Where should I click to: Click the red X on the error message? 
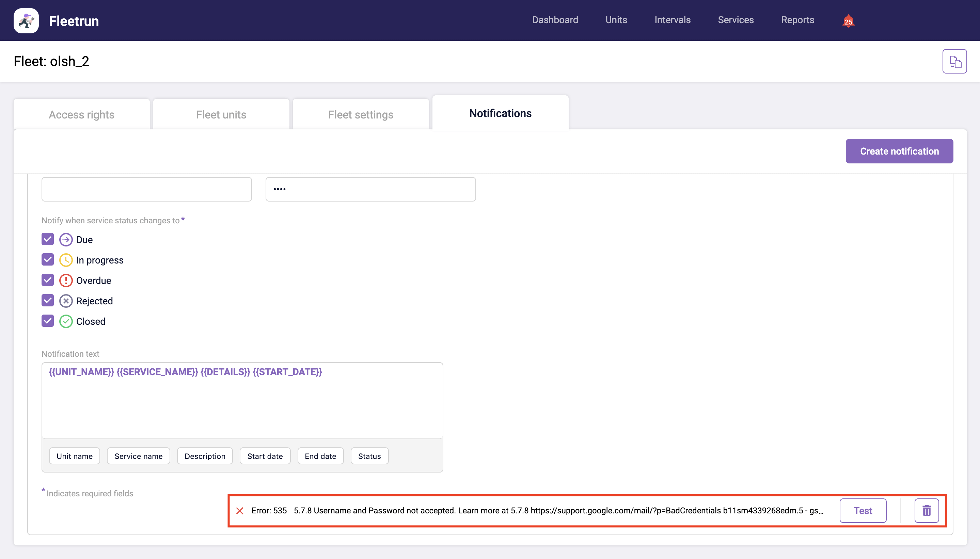pos(240,511)
